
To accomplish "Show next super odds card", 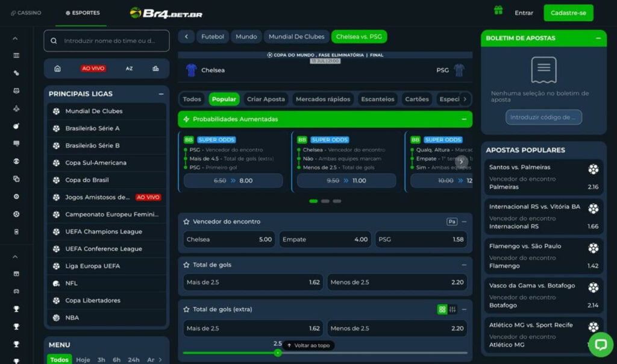I will (x=461, y=162).
